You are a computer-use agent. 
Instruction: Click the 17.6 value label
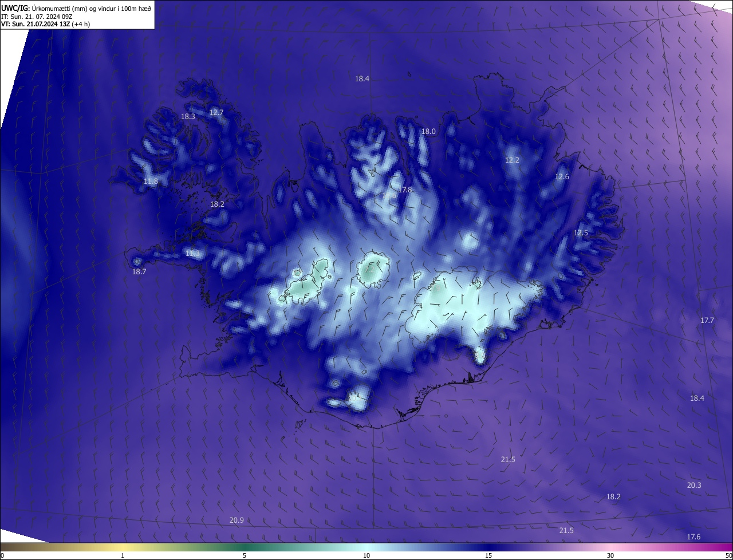693,537
